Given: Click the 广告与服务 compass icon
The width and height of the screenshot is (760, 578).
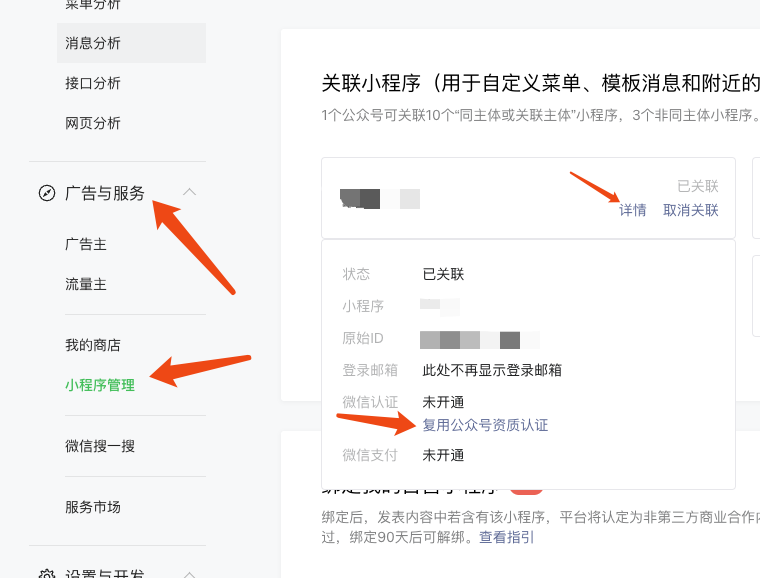Looking at the screenshot, I should point(47,193).
